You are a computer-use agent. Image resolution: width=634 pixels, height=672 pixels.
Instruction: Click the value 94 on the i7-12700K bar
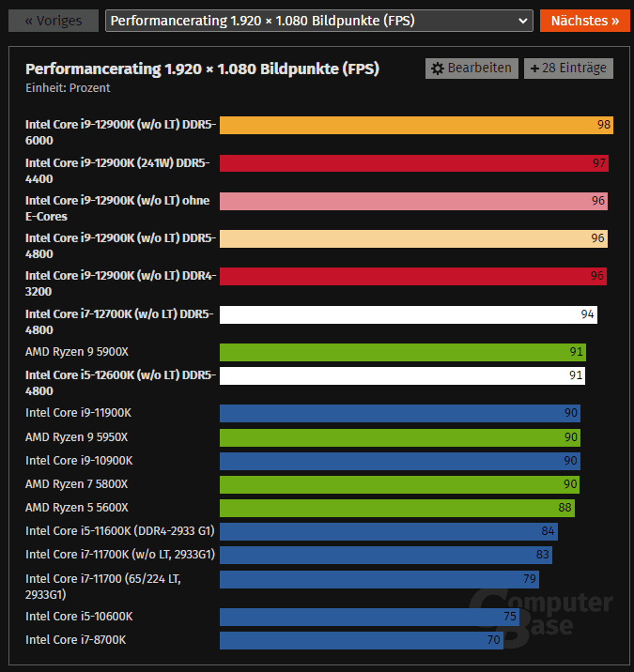point(587,314)
